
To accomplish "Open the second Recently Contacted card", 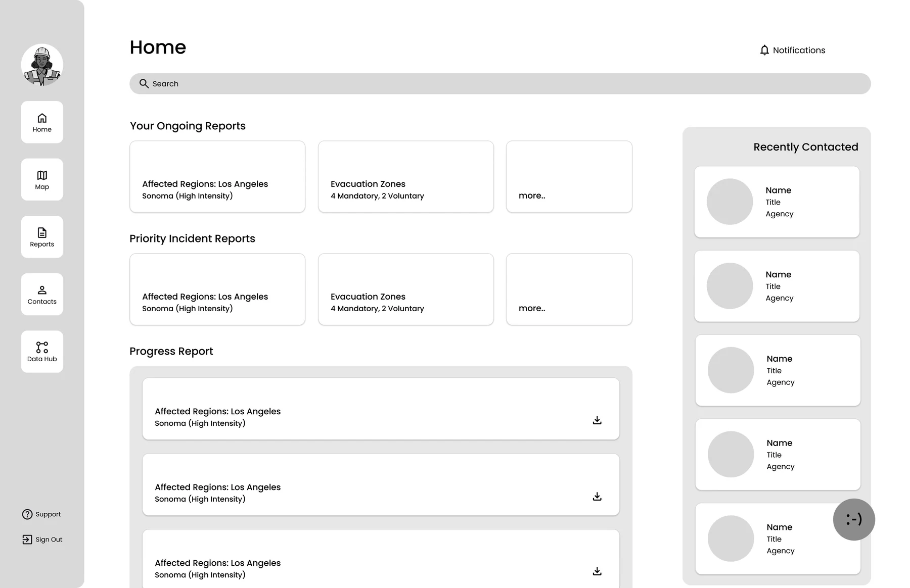I will point(777,286).
